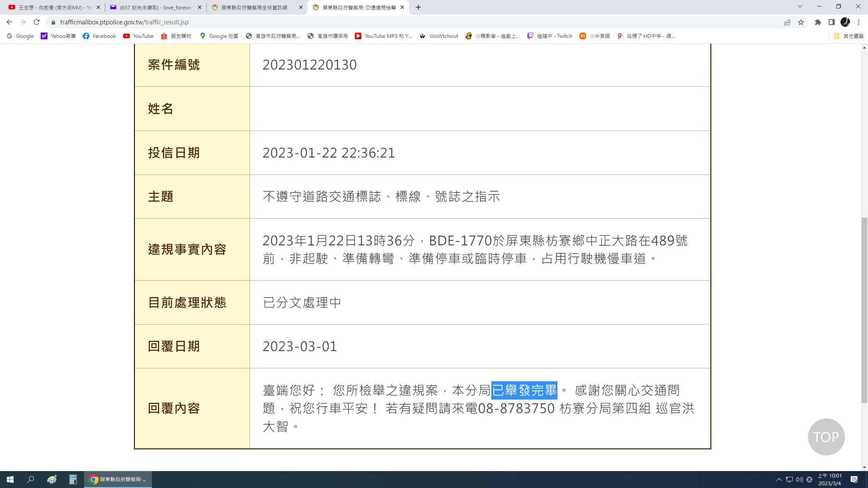
Task: Open the 小米官網 bookmark
Action: click(595, 36)
